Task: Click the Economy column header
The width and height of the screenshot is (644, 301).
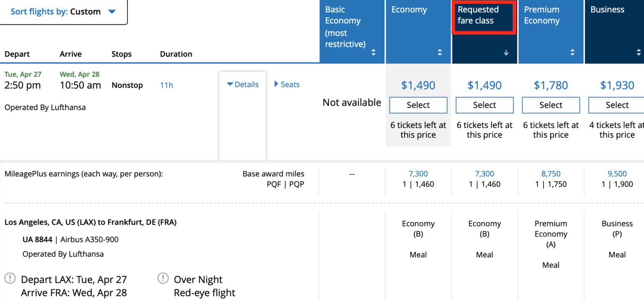Action: pyautogui.click(x=409, y=9)
